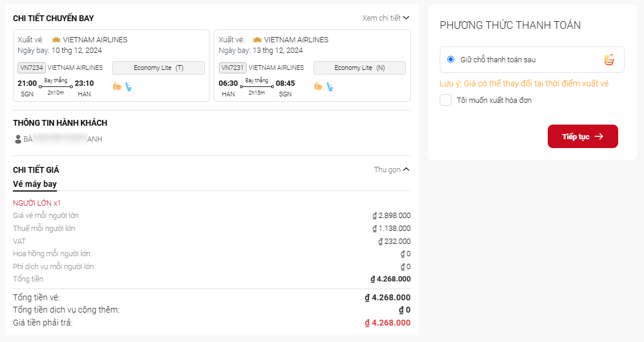The width and height of the screenshot is (644, 342).
Task: Click the Vietnam Airlines lotus logo on the return card
Action: click(x=257, y=39)
